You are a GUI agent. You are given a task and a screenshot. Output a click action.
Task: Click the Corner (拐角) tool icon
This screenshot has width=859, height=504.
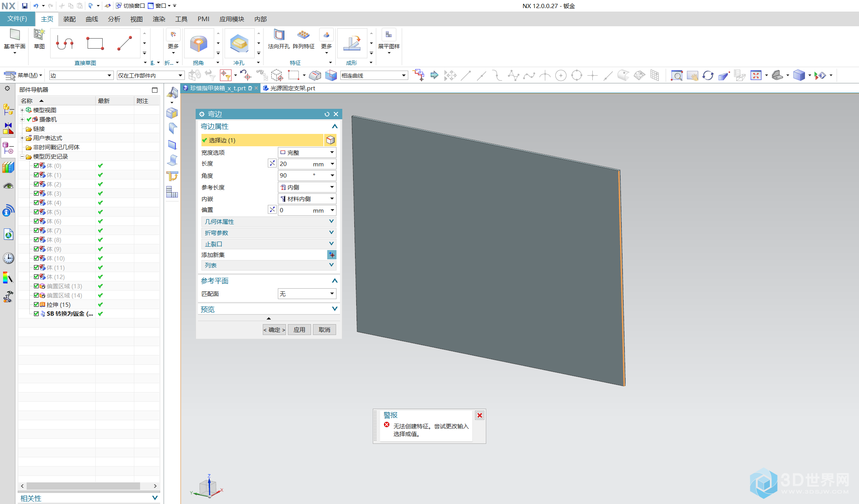[198, 44]
